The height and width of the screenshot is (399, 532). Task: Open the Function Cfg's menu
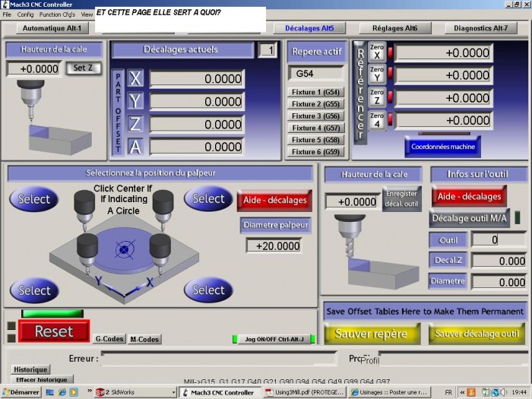coord(57,14)
